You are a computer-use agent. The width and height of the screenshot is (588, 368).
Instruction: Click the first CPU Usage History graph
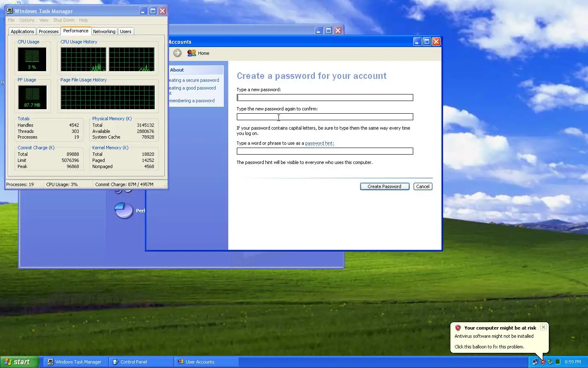tap(83, 59)
